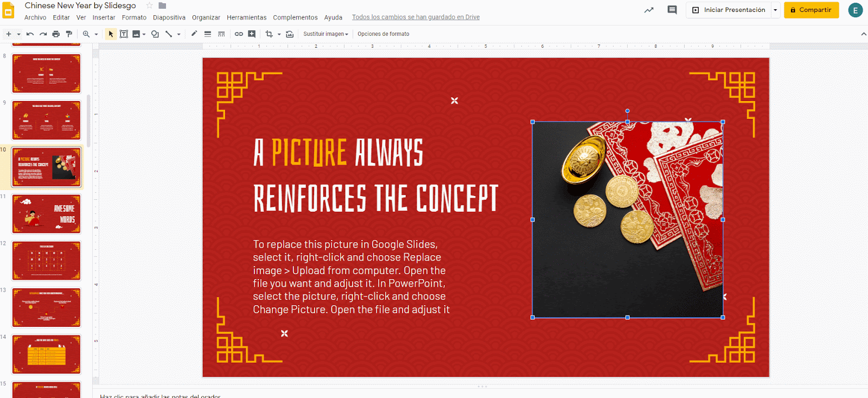Click the Compartir share button
This screenshot has width=868, height=398.
point(811,10)
